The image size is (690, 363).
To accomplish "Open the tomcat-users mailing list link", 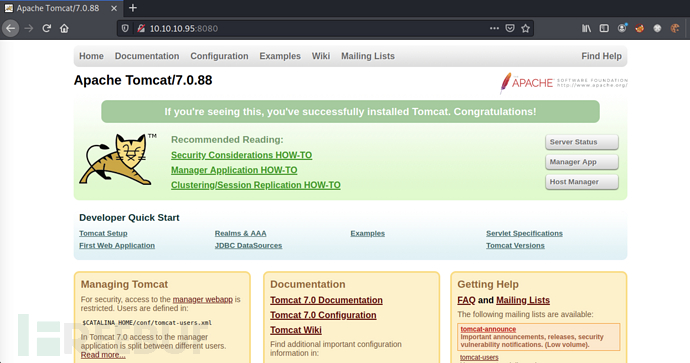I will (479, 358).
